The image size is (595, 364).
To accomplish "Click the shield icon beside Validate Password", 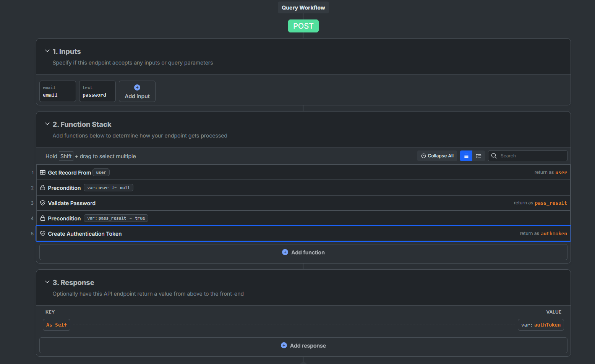I will pos(43,203).
